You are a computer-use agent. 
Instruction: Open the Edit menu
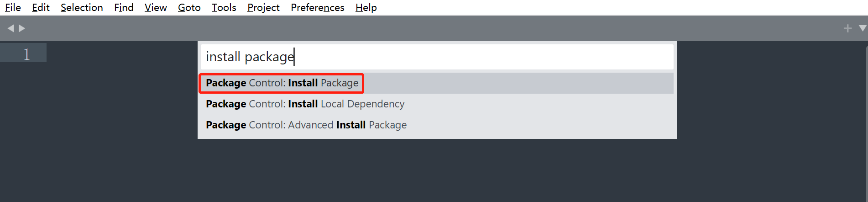click(x=41, y=8)
